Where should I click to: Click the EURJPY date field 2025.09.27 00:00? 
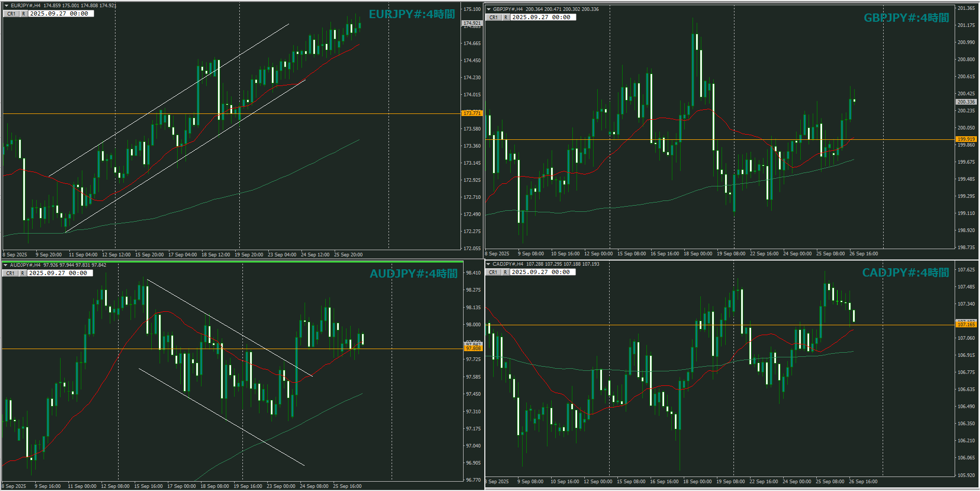(61, 14)
